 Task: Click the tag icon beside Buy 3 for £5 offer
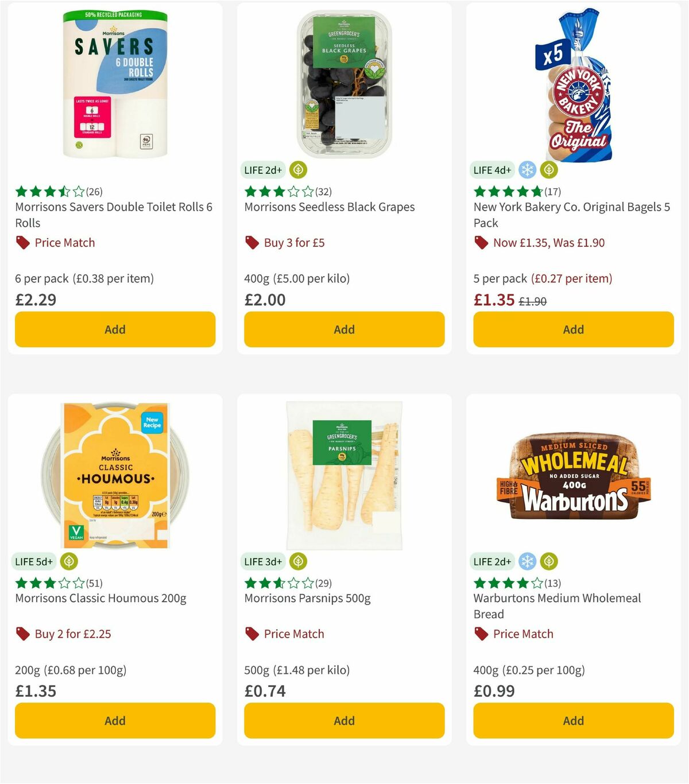coord(251,242)
